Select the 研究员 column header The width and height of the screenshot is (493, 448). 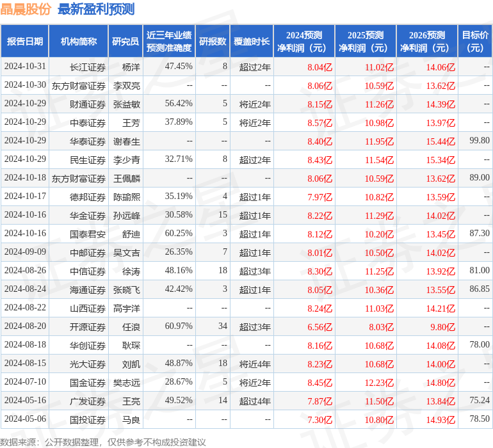pyautogui.click(x=125, y=41)
